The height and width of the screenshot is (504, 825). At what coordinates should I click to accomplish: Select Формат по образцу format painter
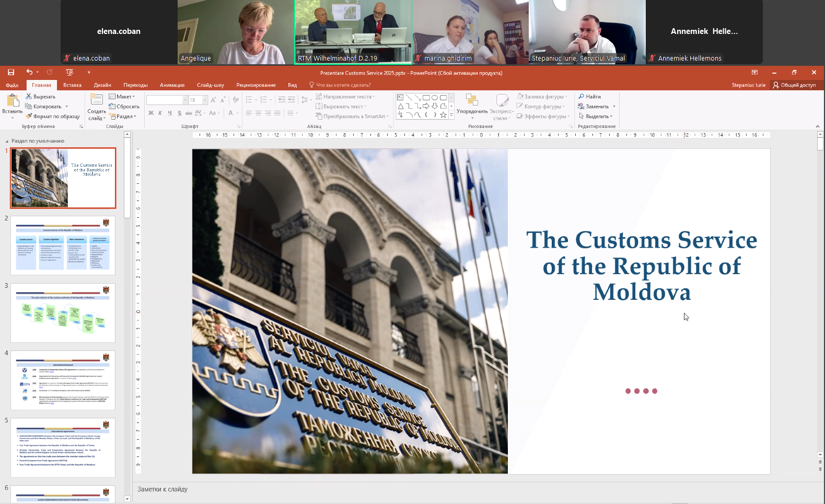52,116
